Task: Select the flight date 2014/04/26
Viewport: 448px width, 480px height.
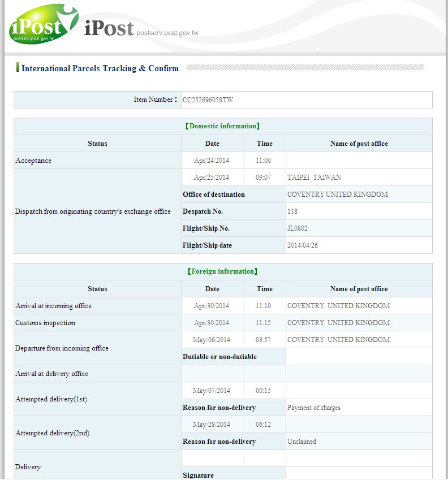Action: click(x=303, y=245)
